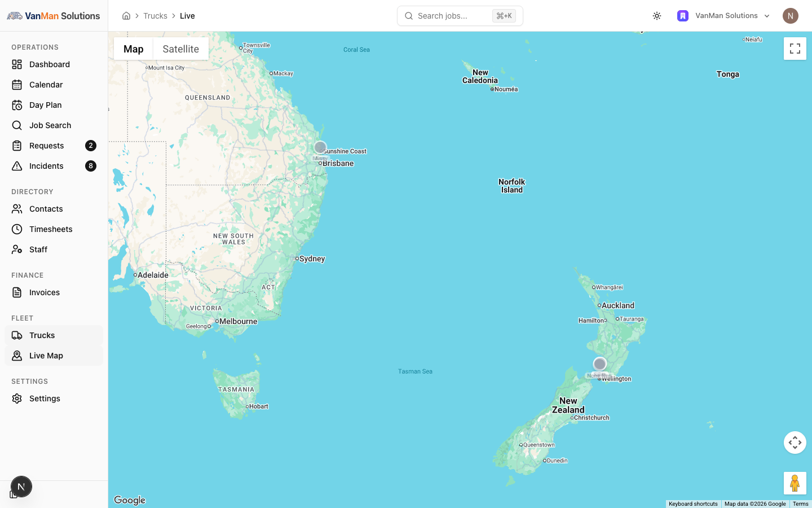View Incidents list
The image size is (812, 508).
[54, 166]
